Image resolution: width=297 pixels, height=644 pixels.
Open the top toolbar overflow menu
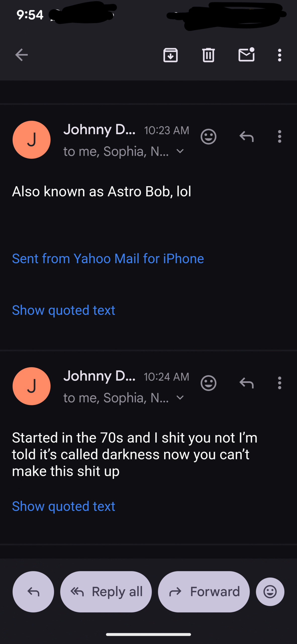click(279, 55)
